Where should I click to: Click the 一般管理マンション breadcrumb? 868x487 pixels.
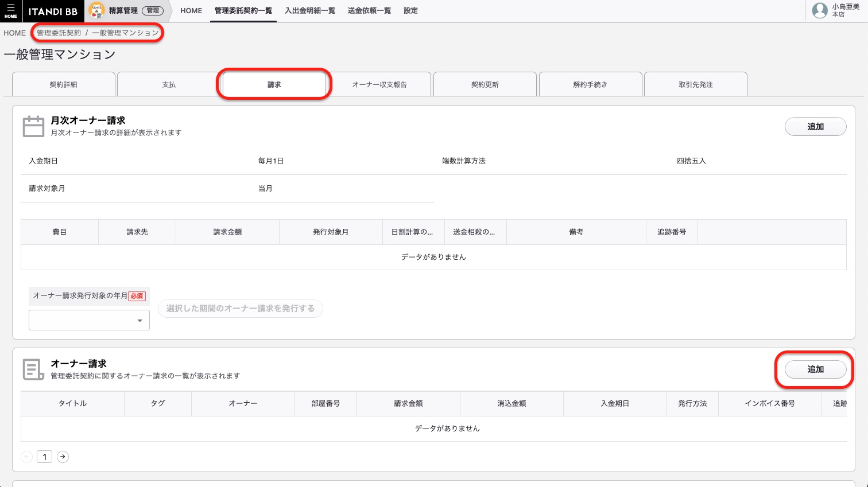click(125, 33)
